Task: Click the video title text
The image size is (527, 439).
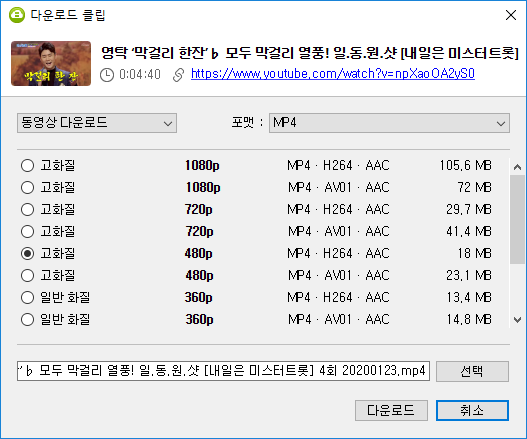Action: [310, 53]
